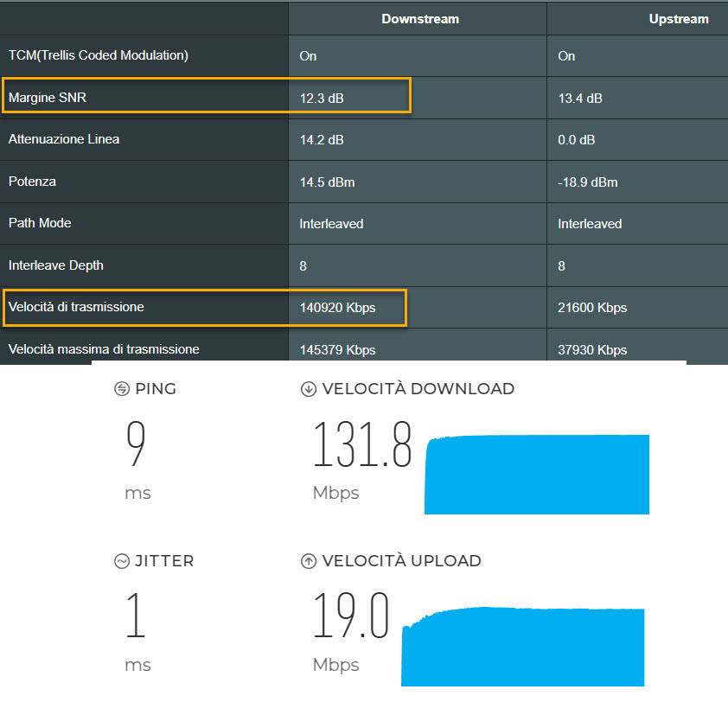Click the blue upload speed graph

click(x=523, y=647)
